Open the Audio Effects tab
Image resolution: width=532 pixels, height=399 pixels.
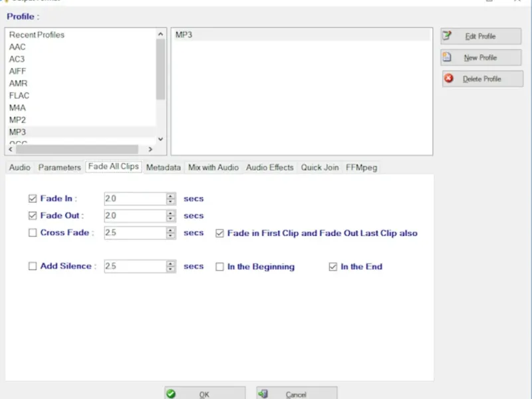pos(270,168)
